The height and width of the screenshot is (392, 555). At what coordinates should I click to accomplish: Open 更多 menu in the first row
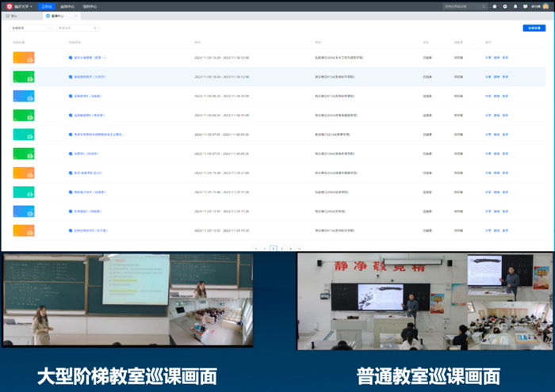coord(505,58)
